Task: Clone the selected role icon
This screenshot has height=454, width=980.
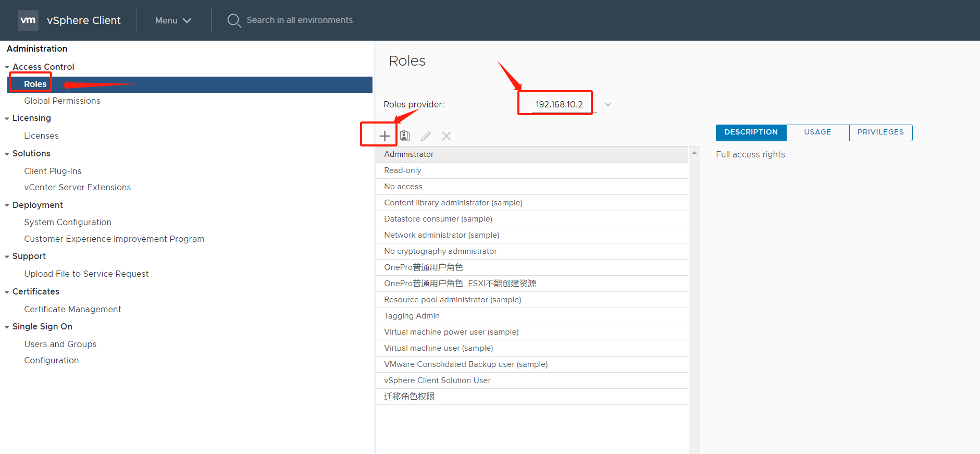Action: click(x=405, y=136)
